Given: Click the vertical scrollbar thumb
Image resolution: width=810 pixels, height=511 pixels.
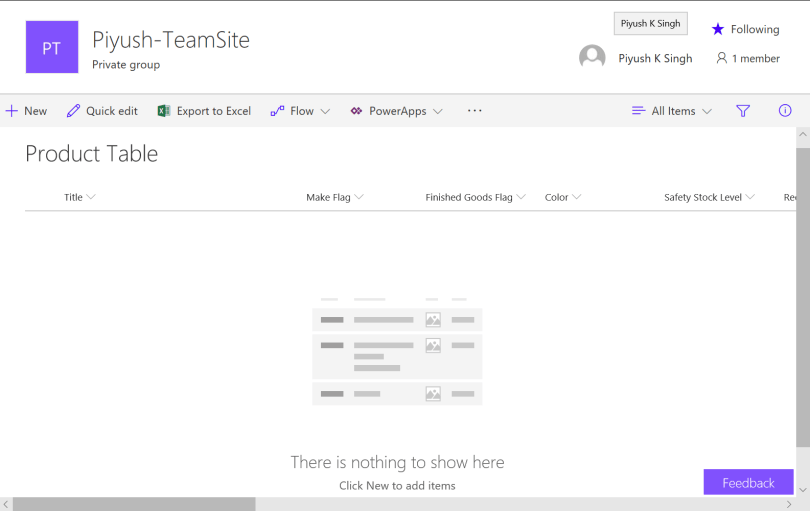Looking at the screenshot, I should tap(803, 298).
